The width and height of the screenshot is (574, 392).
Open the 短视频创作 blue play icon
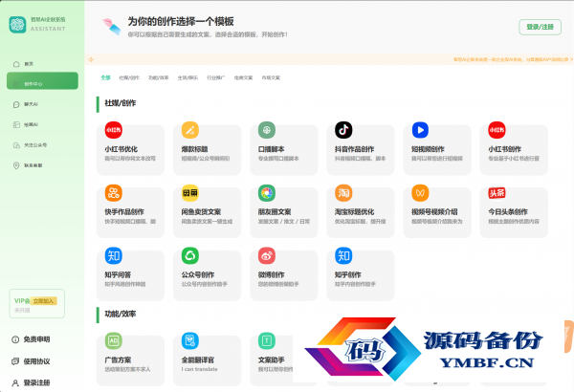point(420,130)
